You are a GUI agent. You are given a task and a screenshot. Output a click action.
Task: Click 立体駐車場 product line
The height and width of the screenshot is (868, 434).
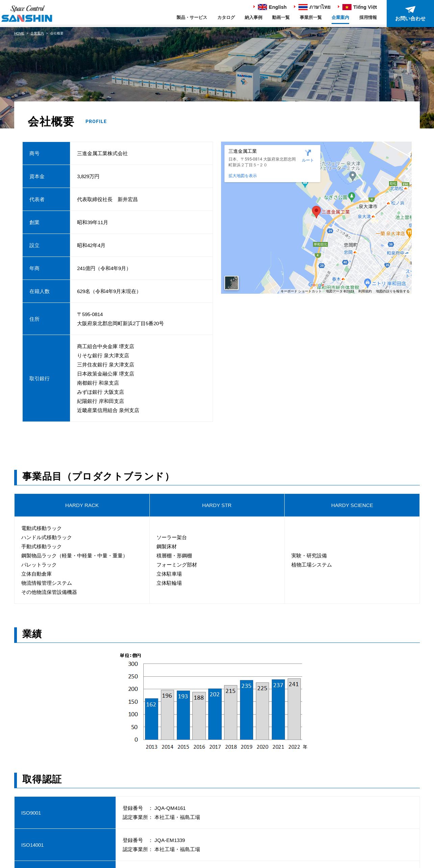point(169,574)
